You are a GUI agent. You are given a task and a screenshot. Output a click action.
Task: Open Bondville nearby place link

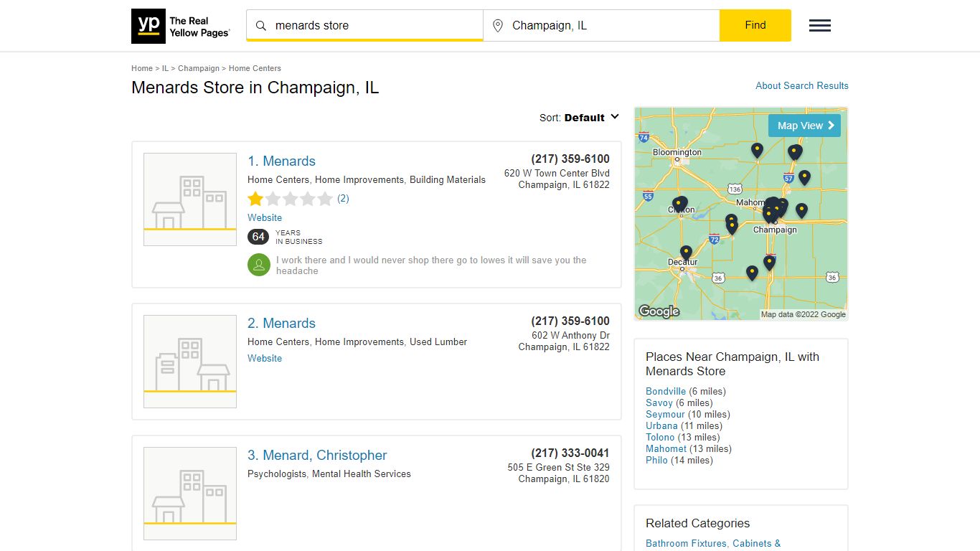[666, 391]
